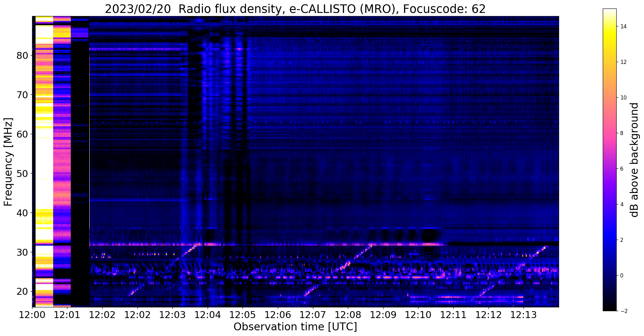
Task: Click the 'Observation time [UTC]' x-axis label
Action: tap(295, 327)
